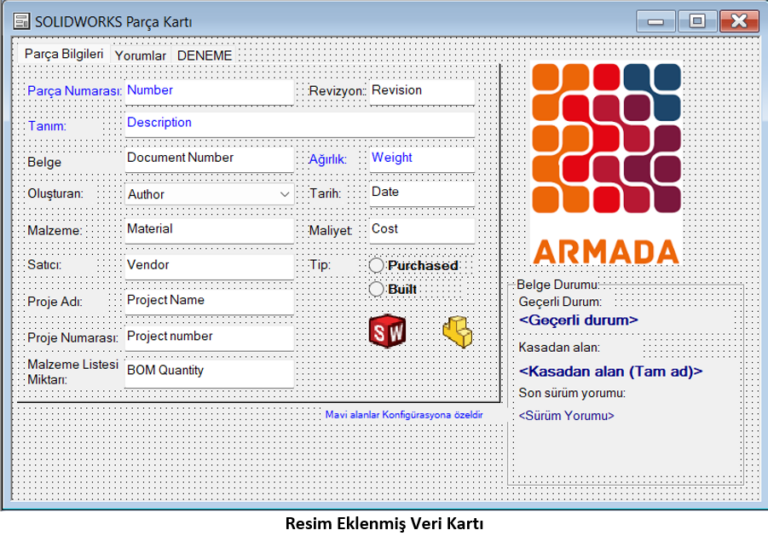Click the Number input field
The image size is (768, 536).
tap(208, 91)
